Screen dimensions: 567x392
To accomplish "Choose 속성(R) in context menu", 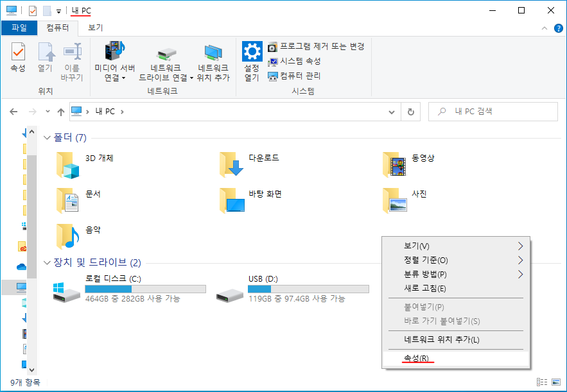I will [x=456, y=359].
